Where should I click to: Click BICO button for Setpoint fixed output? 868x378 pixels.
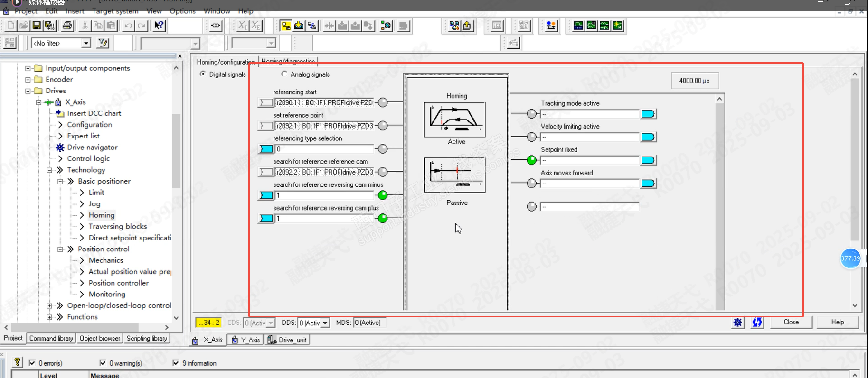[x=648, y=160]
